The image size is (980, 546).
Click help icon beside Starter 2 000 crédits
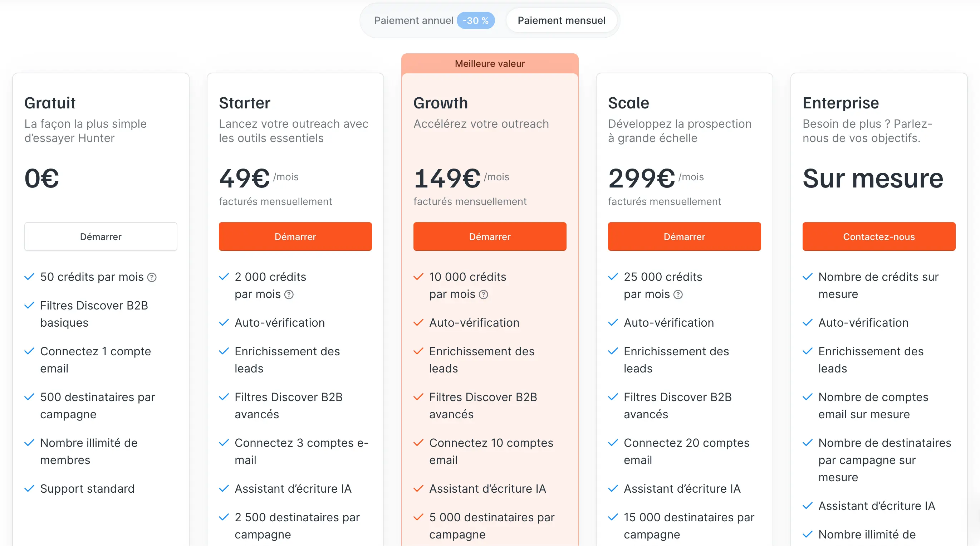click(x=289, y=294)
